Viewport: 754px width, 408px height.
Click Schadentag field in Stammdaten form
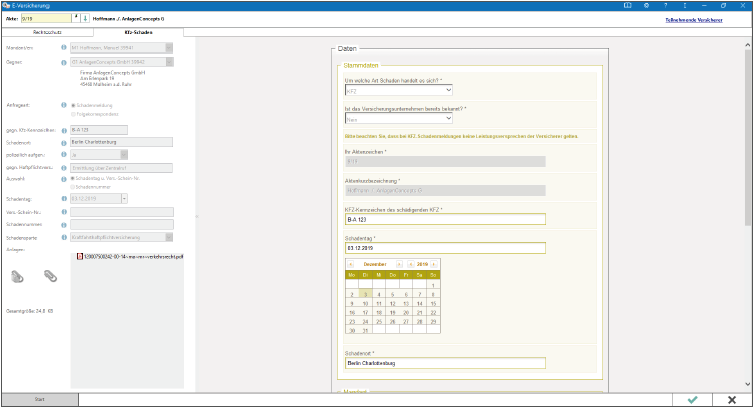[x=445, y=248]
